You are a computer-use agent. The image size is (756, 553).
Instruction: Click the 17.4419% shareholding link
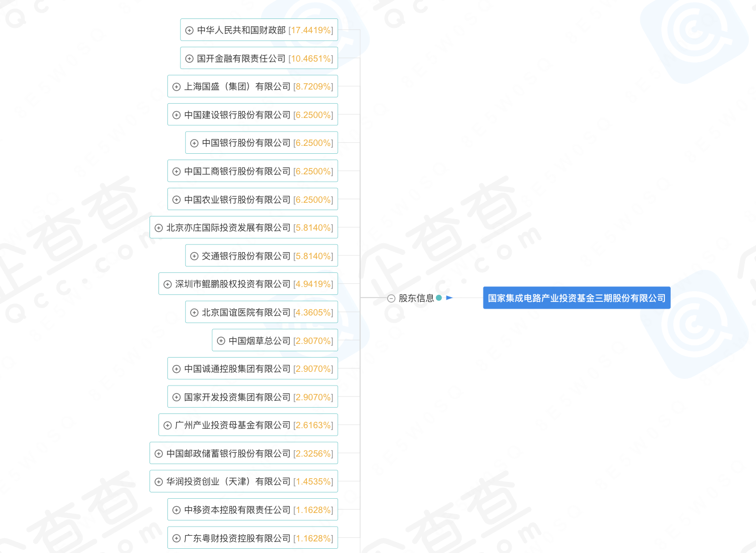[x=311, y=30]
